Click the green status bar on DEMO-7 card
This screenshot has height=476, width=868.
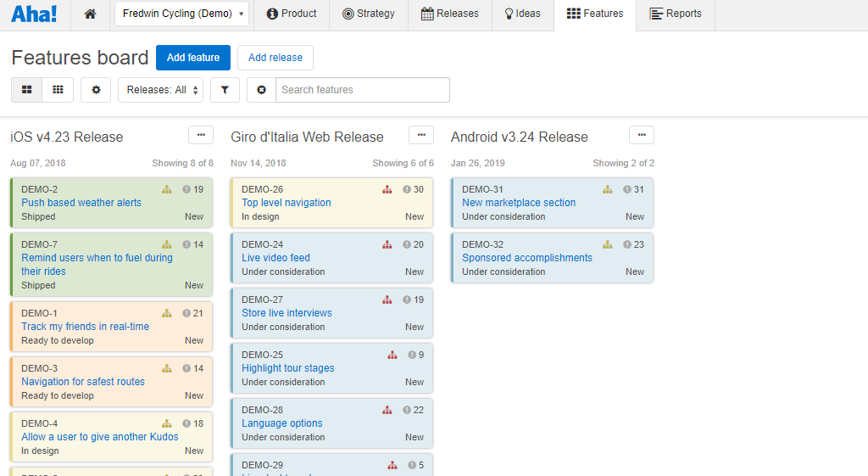12,265
